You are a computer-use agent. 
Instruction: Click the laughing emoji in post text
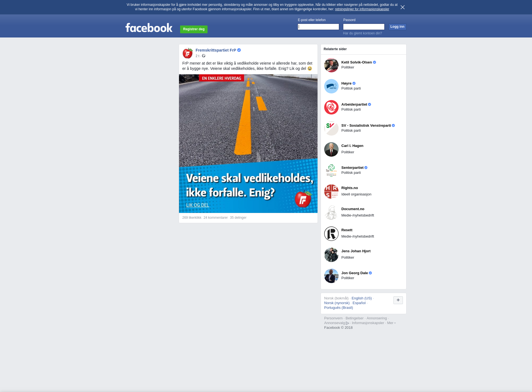310,68
